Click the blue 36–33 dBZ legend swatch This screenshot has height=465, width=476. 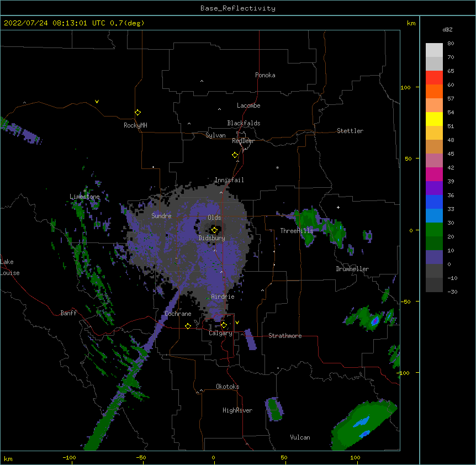coord(434,202)
